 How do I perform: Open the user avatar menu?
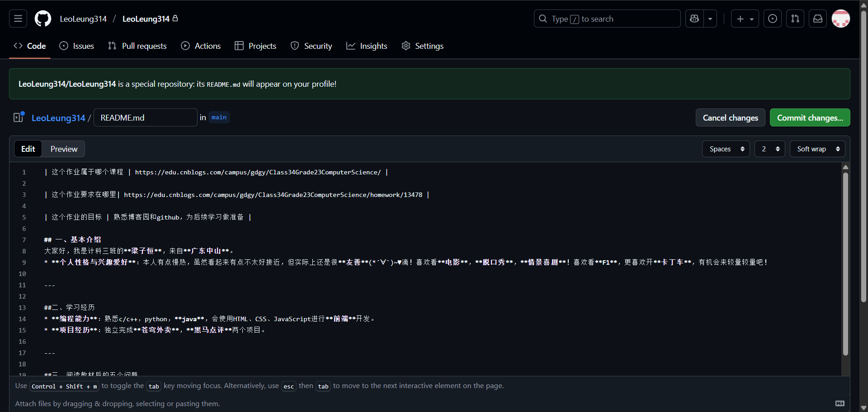tap(841, 19)
